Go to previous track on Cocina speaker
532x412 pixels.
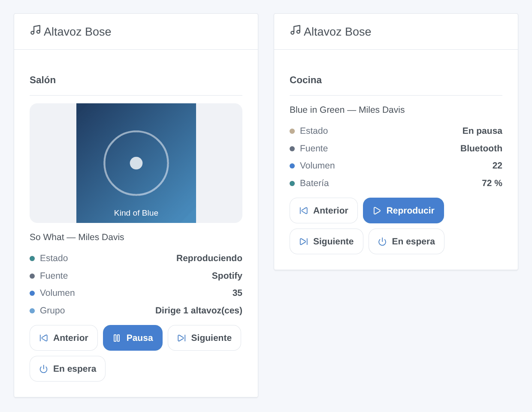(x=323, y=211)
